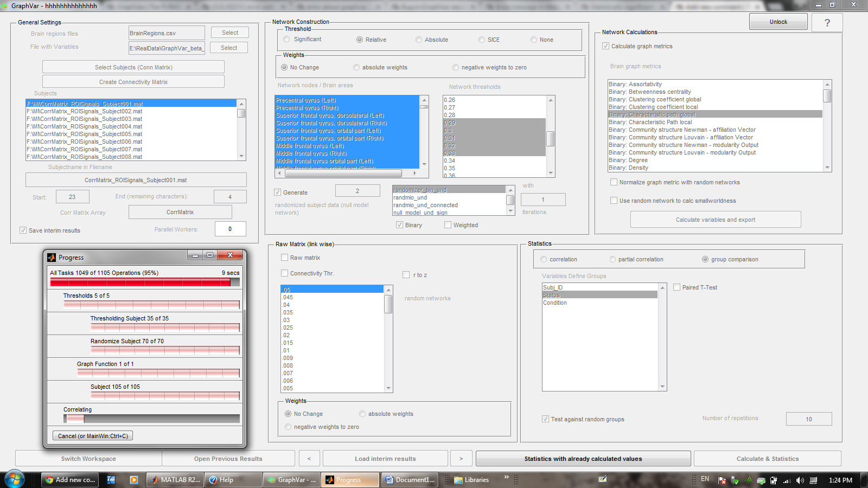Click the GraphVar icon in the main title bar

point(5,5)
